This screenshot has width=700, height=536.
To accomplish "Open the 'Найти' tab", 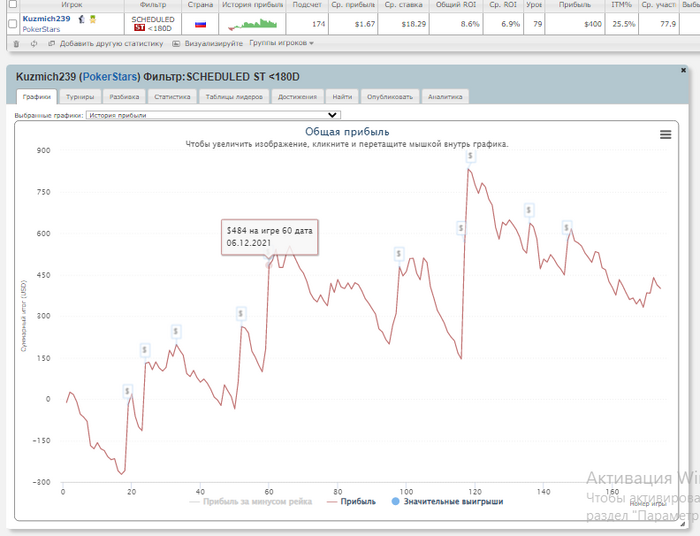I will pyautogui.click(x=342, y=96).
